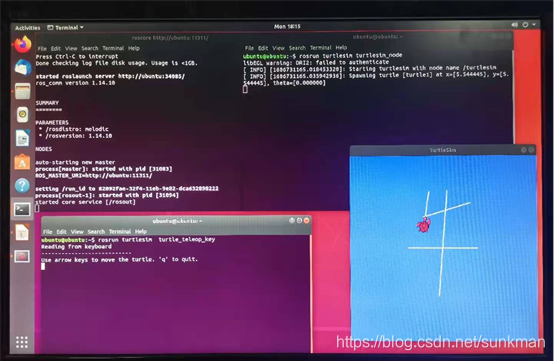
Task: Open Terminal menu in turtlesim_node terminal
Action: tap(321, 47)
